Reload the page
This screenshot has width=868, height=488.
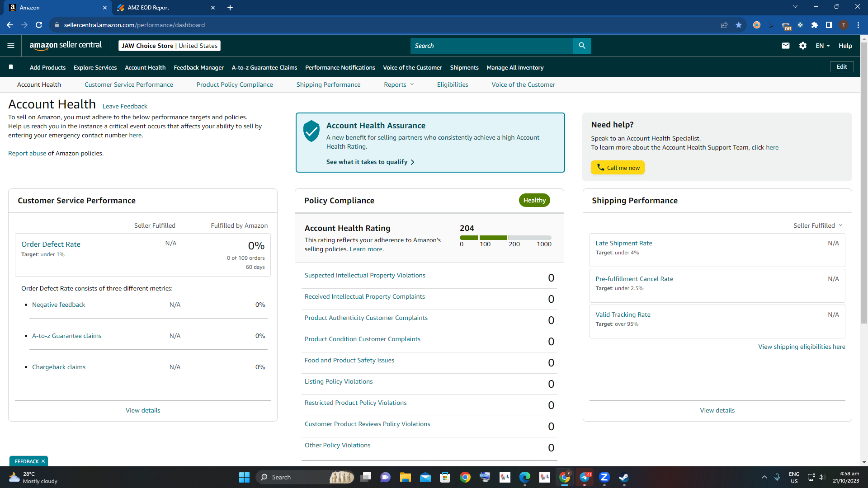tap(39, 25)
